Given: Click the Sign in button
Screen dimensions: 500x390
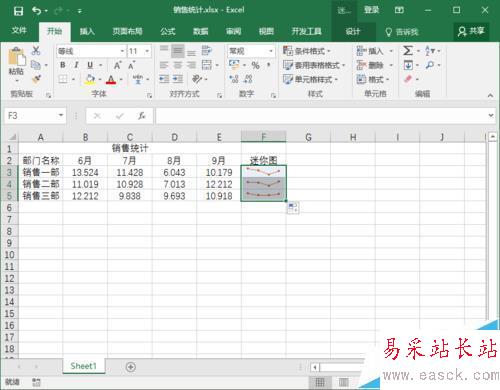Looking at the screenshot, I should [x=372, y=10].
